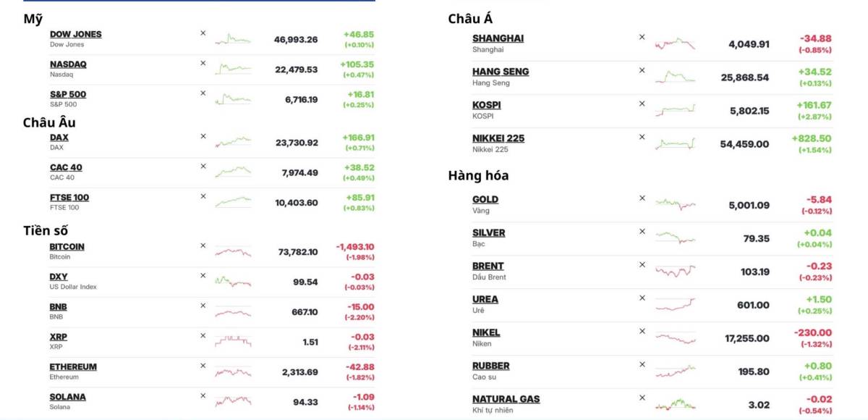Open the RUBBER commodity link

490,366
